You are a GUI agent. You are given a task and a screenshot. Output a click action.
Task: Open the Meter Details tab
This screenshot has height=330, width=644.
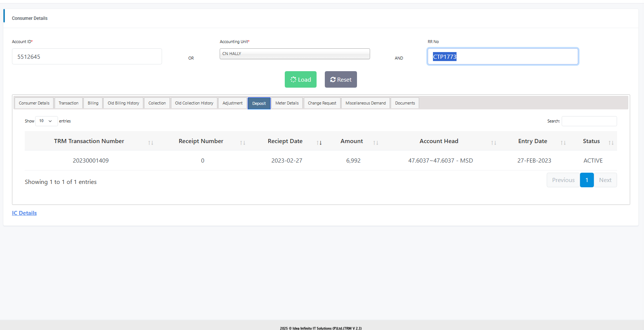click(287, 103)
